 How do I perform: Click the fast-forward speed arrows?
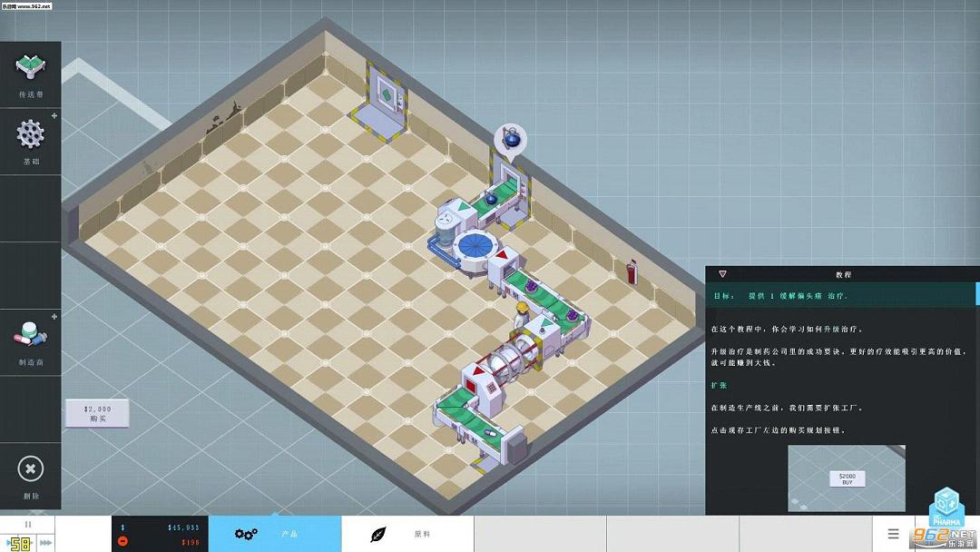click(45, 543)
